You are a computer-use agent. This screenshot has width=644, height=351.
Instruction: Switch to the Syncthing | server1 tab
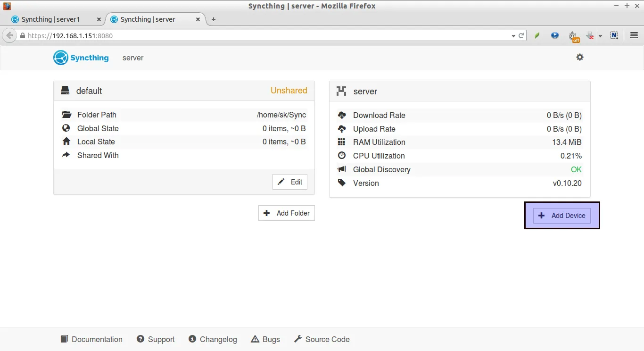pyautogui.click(x=51, y=19)
